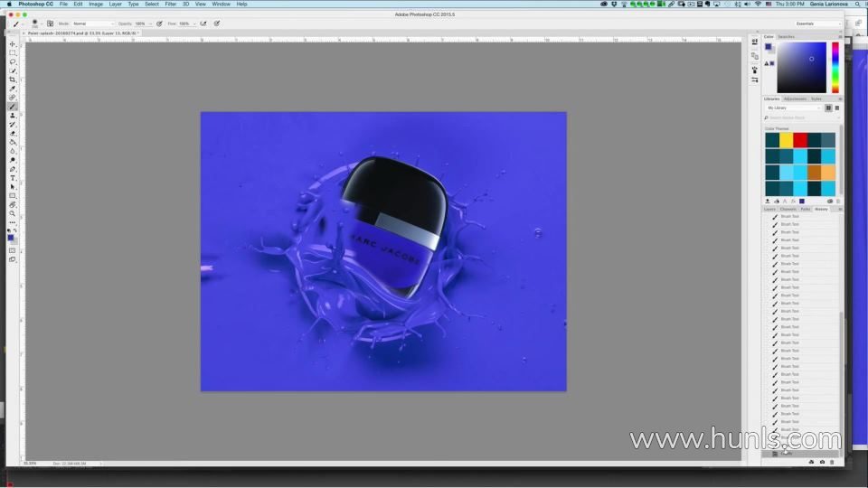Toggle Quick Mask mode
Screen dimensions: 868x488
tap(12, 250)
